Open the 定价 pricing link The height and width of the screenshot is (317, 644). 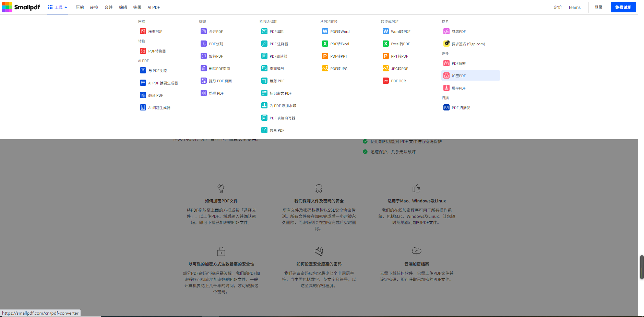tap(558, 7)
